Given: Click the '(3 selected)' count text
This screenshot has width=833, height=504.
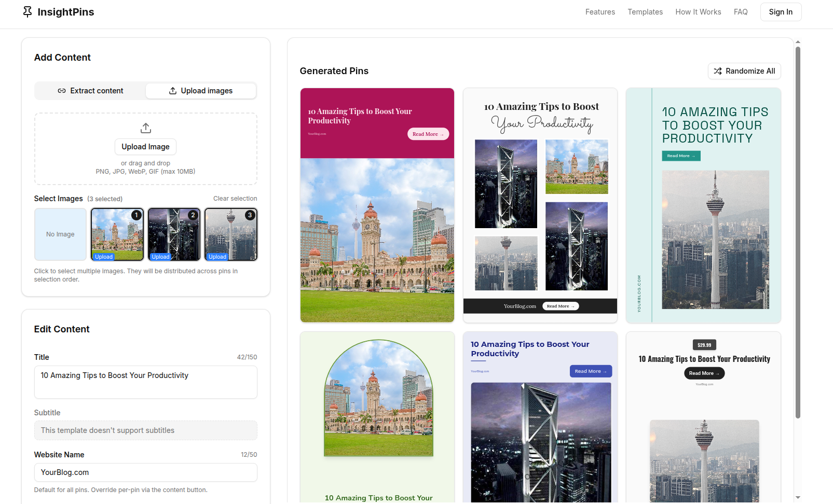Looking at the screenshot, I should 105,199.
